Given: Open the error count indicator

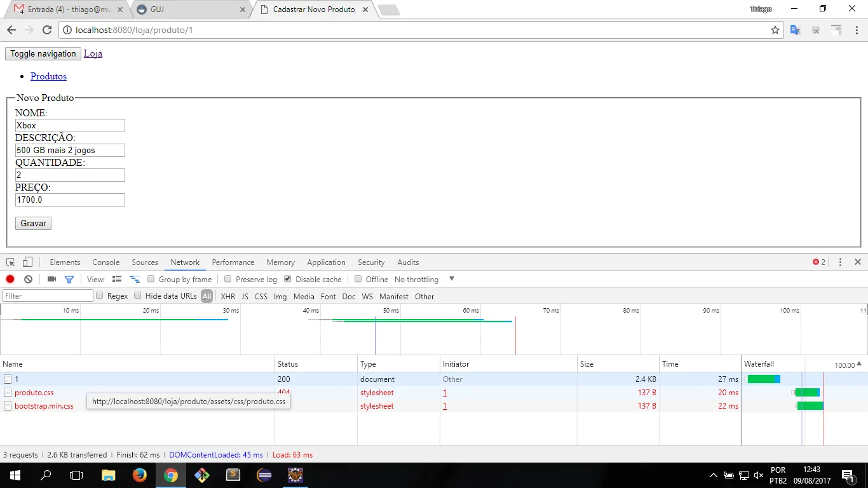Looking at the screenshot, I should 819,262.
